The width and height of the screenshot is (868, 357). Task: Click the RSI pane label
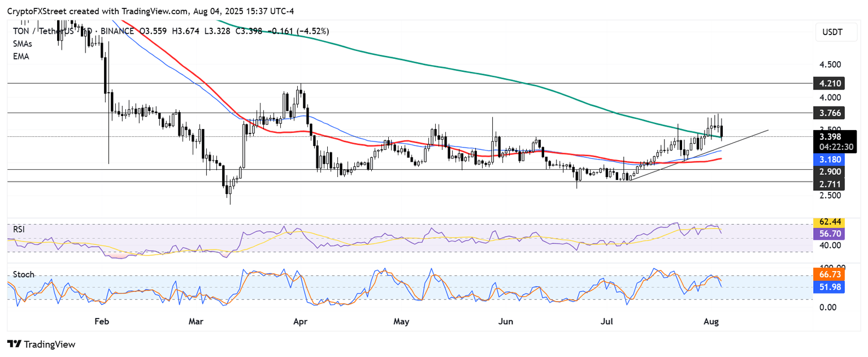click(x=19, y=229)
